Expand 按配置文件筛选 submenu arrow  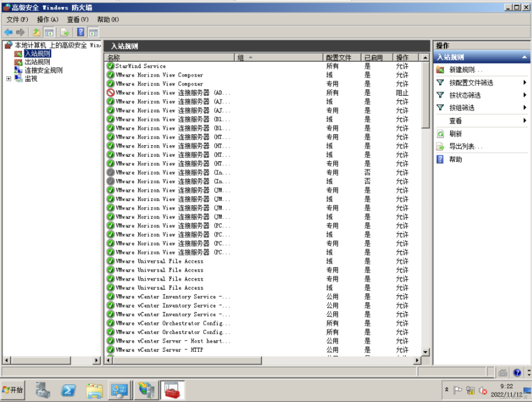coord(525,83)
